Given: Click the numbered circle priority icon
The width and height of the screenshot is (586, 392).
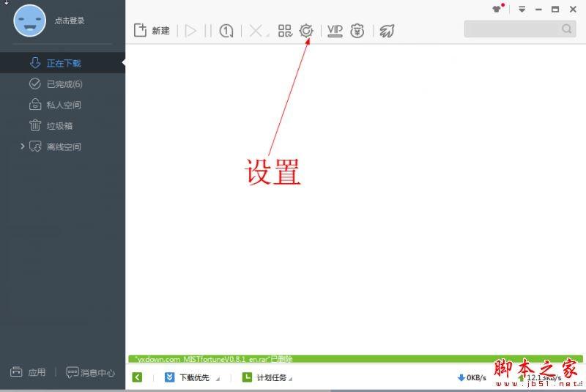Looking at the screenshot, I should [226, 31].
